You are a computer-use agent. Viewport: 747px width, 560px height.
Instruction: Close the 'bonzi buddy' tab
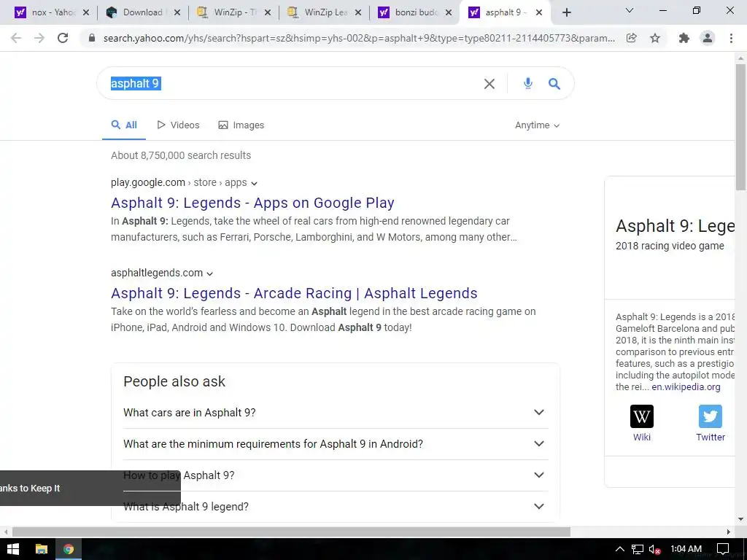(449, 12)
